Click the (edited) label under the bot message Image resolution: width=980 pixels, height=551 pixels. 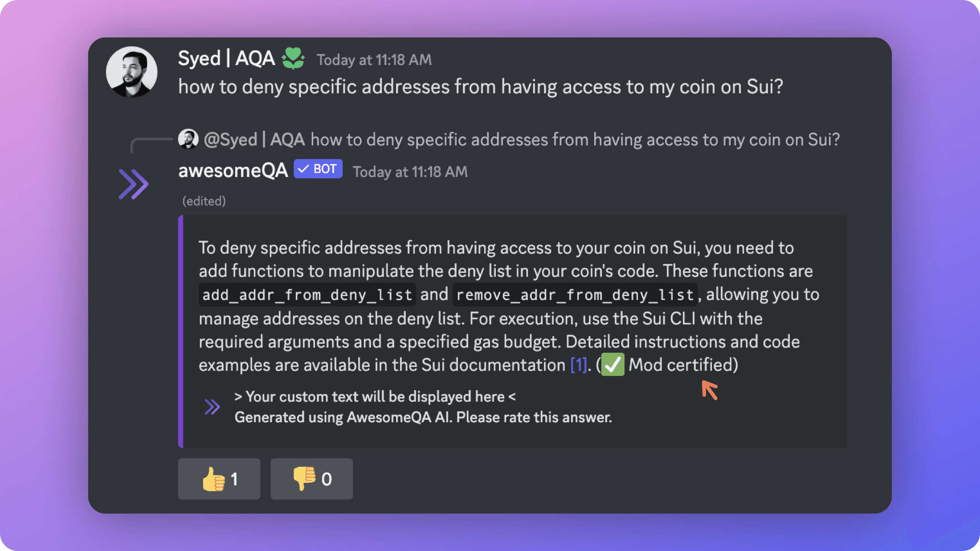coord(204,201)
